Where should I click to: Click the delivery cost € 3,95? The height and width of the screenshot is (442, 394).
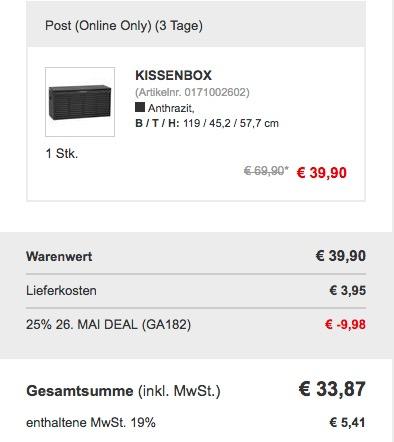point(347,290)
